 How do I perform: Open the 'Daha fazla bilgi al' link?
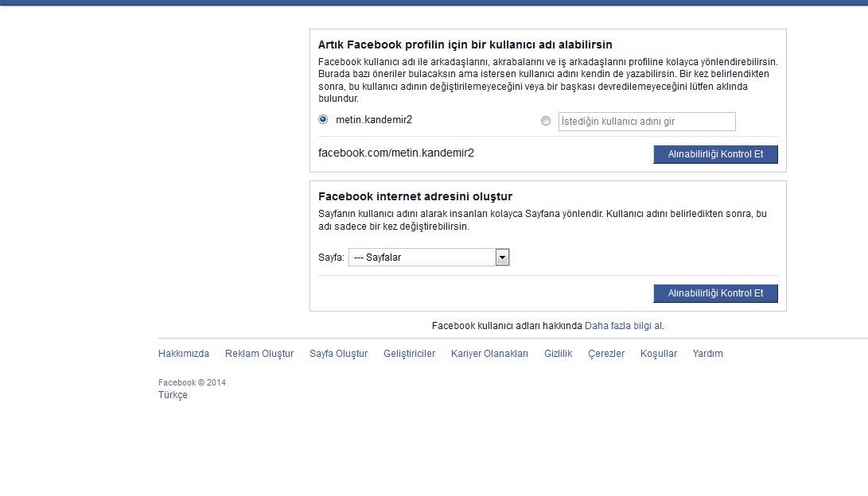click(623, 326)
